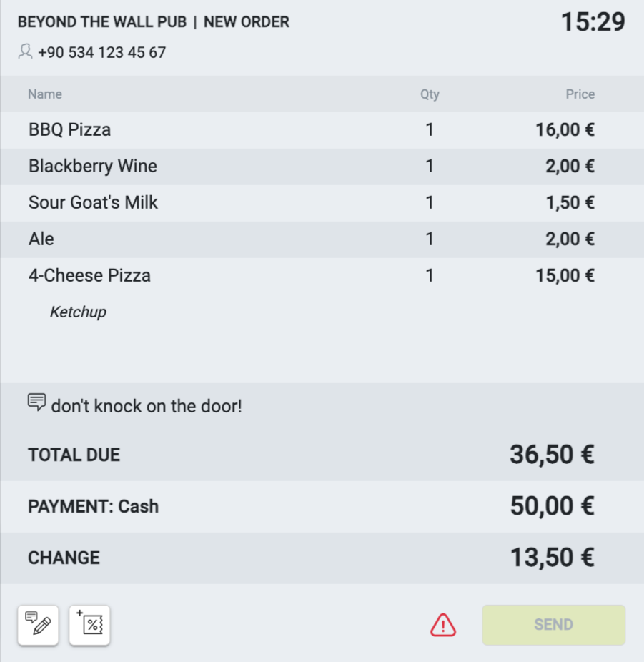Click the TOTAL DUE amount 36,50 €
This screenshot has width=644, height=662.
[552, 455]
